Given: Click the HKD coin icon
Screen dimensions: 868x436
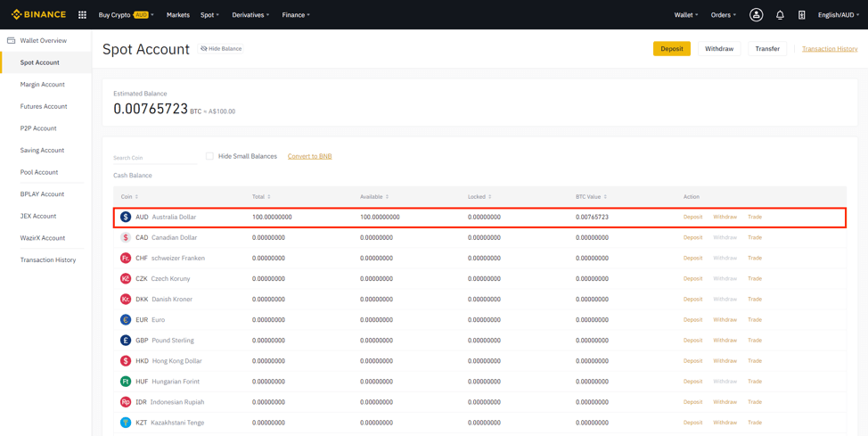Looking at the screenshot, I should point(126,360).
